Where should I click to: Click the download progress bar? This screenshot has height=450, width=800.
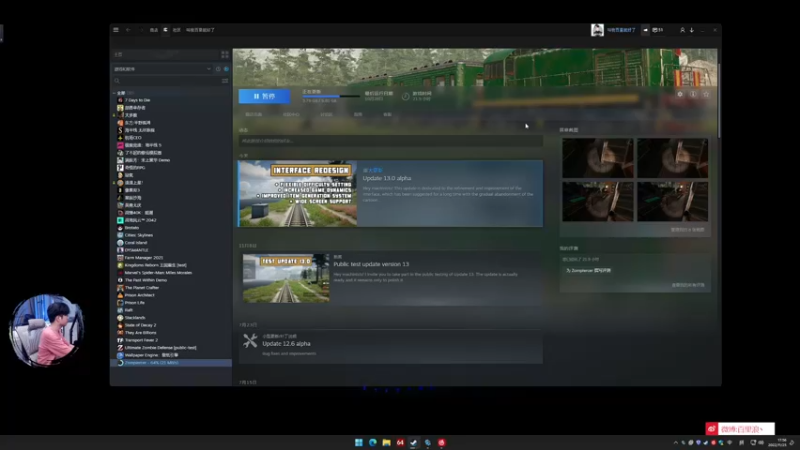click(x=331, y=96)
